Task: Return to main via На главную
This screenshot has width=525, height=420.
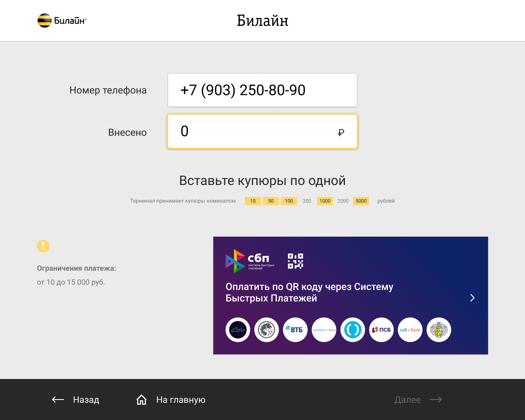Action: coord(171,399)
